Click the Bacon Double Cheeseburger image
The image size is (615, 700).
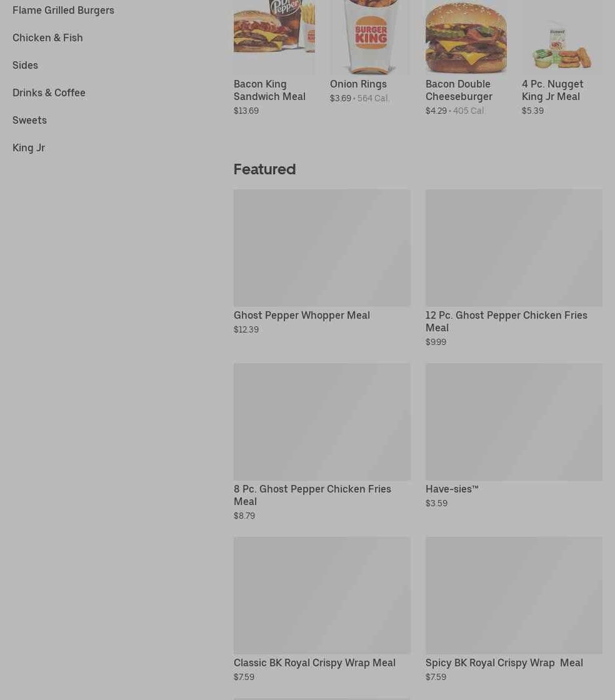(466, 37)
